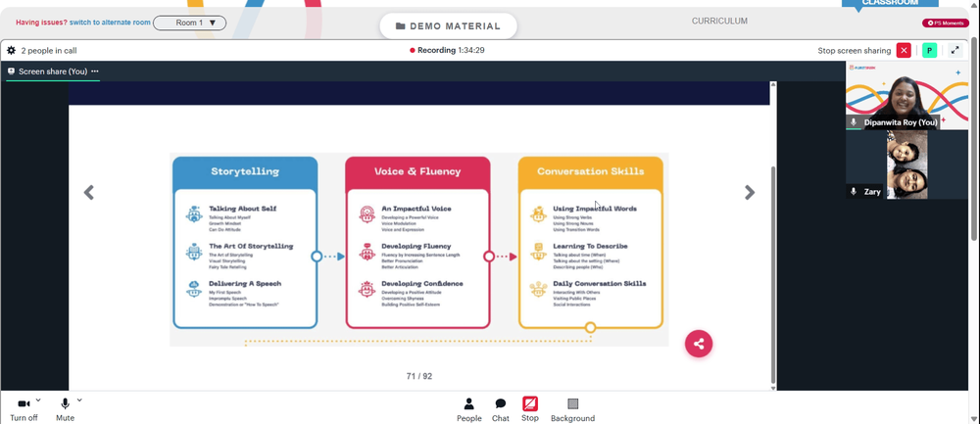This screenshot has width=980, height=424.
Task: Open the Chat panel
Action: (501, 409)
